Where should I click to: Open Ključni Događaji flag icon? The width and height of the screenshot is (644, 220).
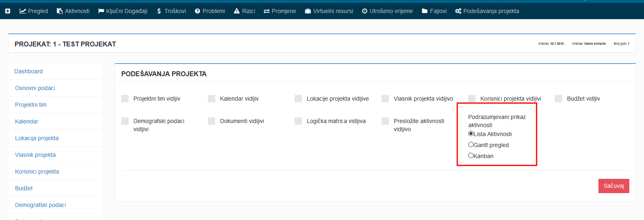point(101,11)
